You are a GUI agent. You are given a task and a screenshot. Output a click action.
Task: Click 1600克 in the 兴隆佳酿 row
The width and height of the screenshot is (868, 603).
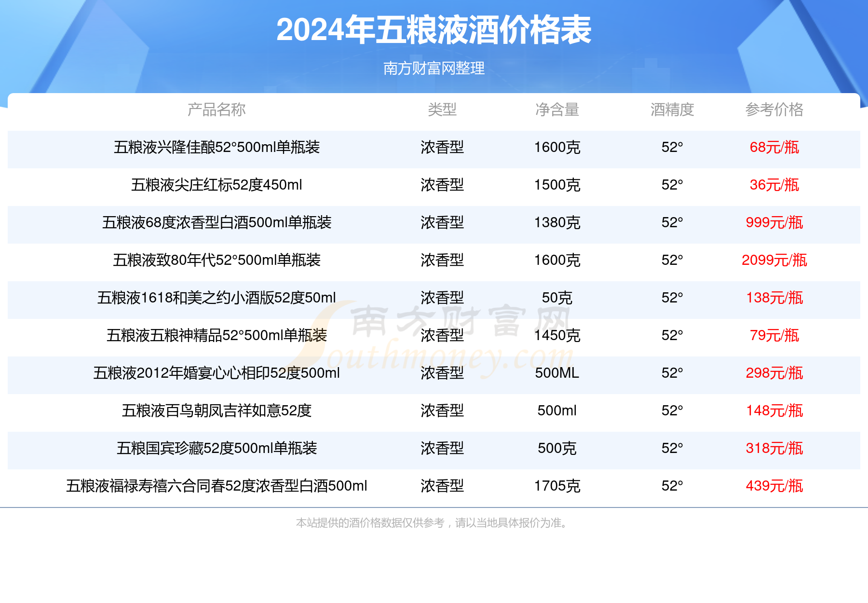coord(557,147)
